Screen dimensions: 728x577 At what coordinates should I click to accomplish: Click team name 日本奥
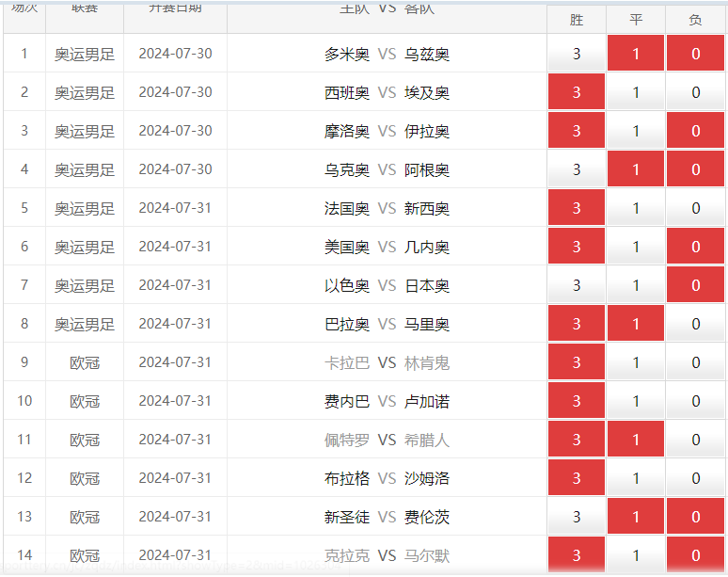(427, 286)
